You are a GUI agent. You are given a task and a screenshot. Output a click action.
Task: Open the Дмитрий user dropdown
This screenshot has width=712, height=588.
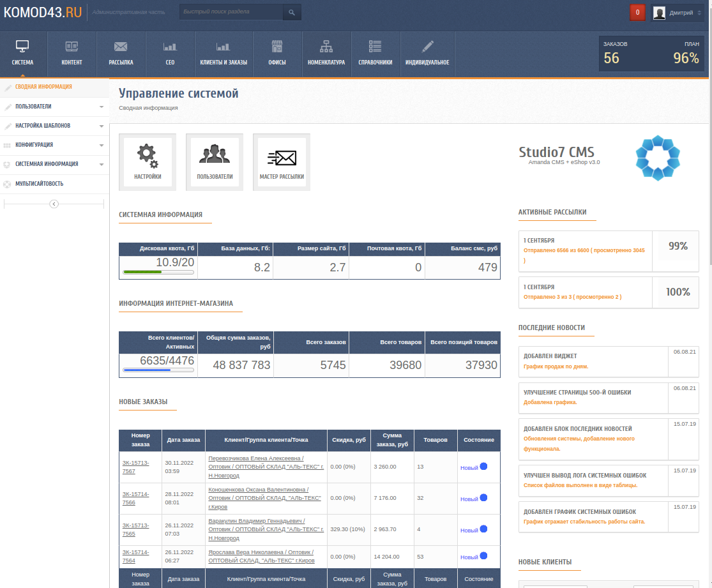(677, 13)
